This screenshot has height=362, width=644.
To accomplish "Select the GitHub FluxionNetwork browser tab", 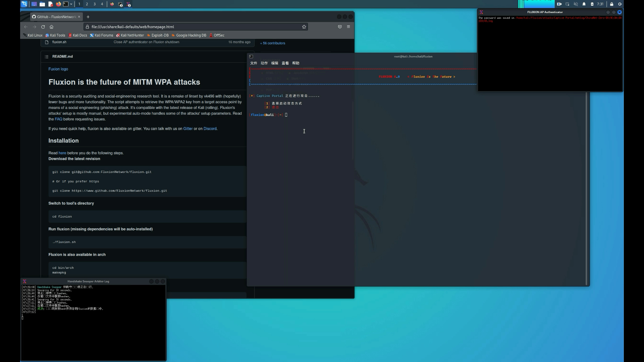I will pyautogui.click(x=56, y=17).
